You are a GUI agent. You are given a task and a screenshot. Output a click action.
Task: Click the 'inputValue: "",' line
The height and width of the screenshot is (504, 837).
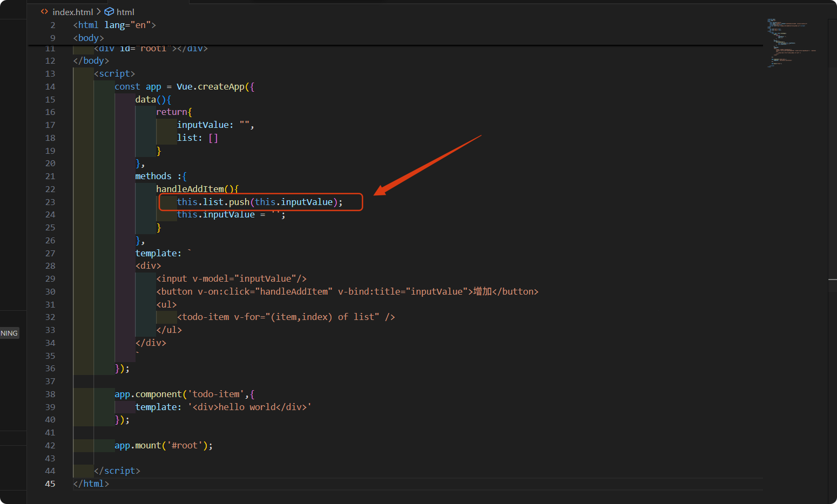pos(215,125)
